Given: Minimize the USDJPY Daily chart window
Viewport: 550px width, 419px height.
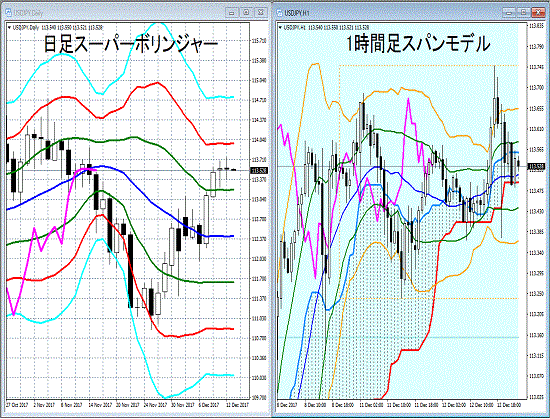Looking at the screenshot, I should coord(232,13).
